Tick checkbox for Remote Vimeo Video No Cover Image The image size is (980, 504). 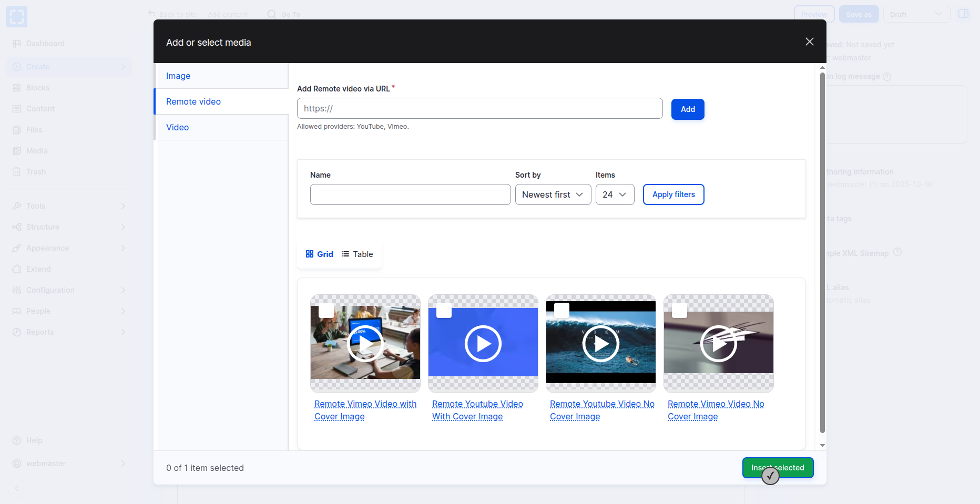click(680, 311)
